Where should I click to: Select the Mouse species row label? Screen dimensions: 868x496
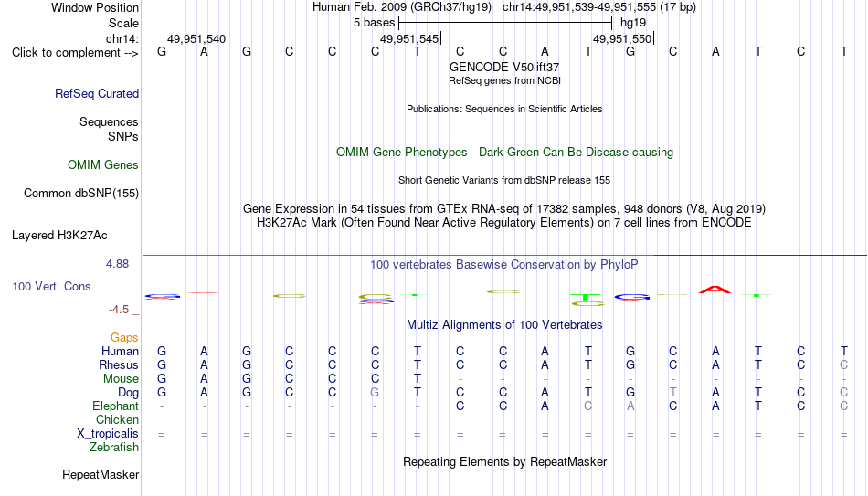[121, 379]
